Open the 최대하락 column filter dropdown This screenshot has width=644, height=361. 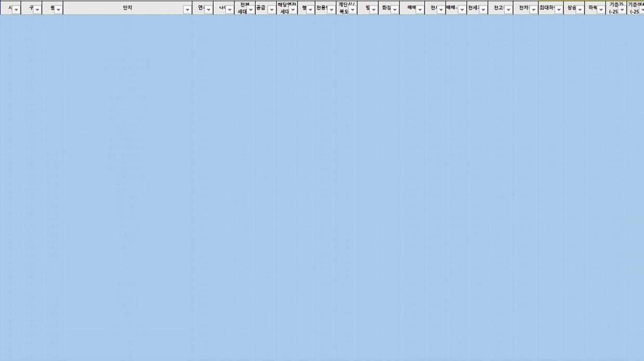pos(559,10)
